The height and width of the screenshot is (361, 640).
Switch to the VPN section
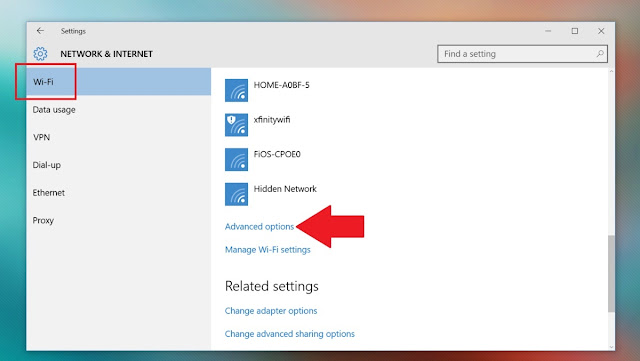coord(119,137)
